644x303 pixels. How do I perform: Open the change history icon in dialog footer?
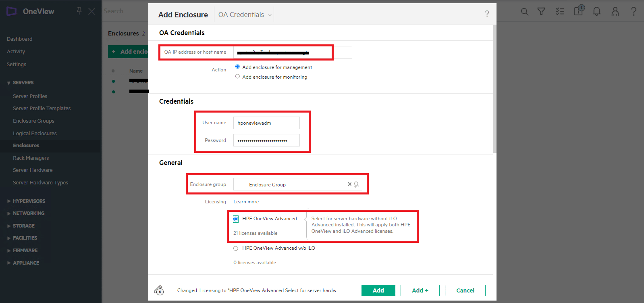tap(159, 290)
